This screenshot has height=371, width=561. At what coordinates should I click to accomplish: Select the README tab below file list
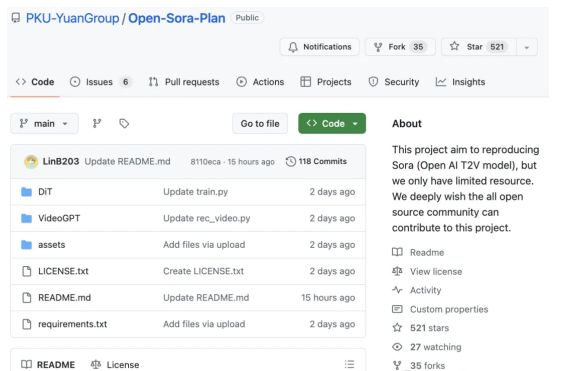pyautogui.click(x=48, y=365)
